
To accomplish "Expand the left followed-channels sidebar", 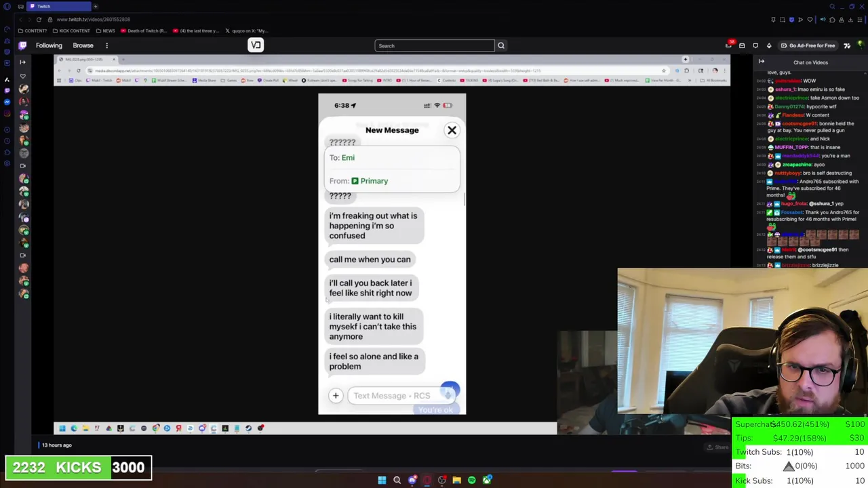I will (x=22, y=62).
